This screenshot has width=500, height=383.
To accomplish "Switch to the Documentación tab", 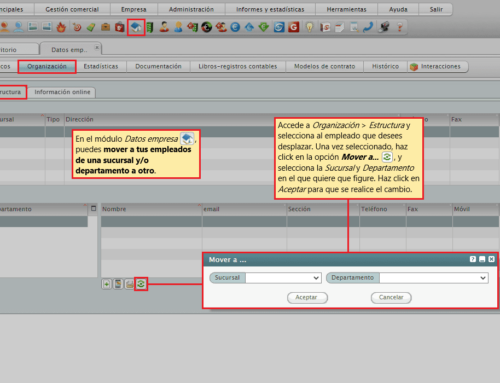I will (158, 66).
